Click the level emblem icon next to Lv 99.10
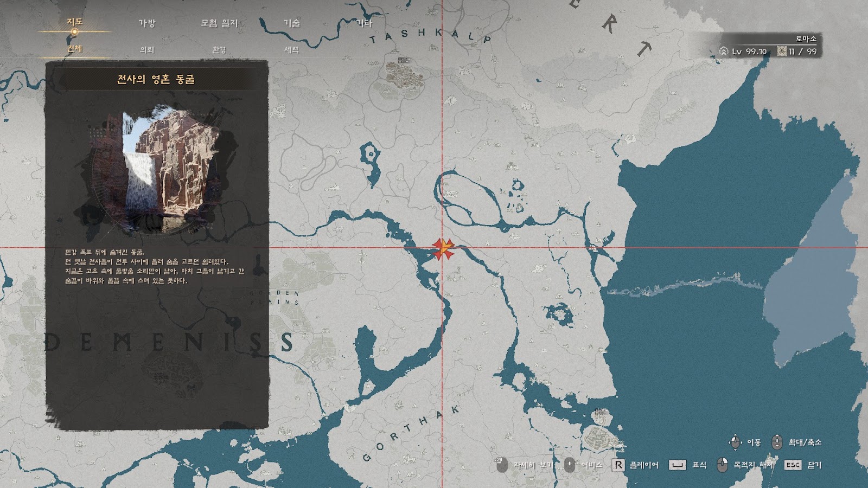Image resolution: width=868 pixels, height=488 pixels. tap(723, 51)
